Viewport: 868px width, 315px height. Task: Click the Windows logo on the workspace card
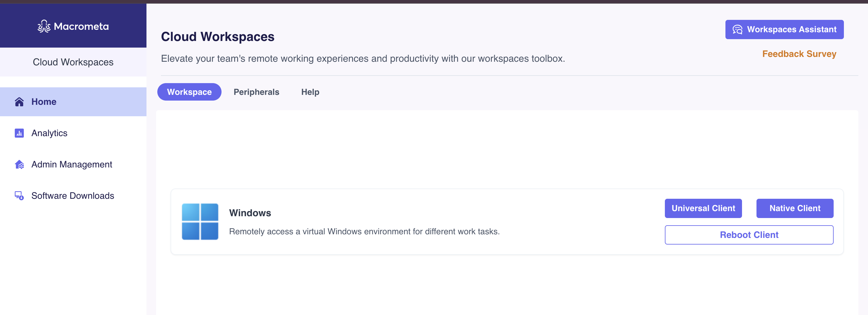200,221
